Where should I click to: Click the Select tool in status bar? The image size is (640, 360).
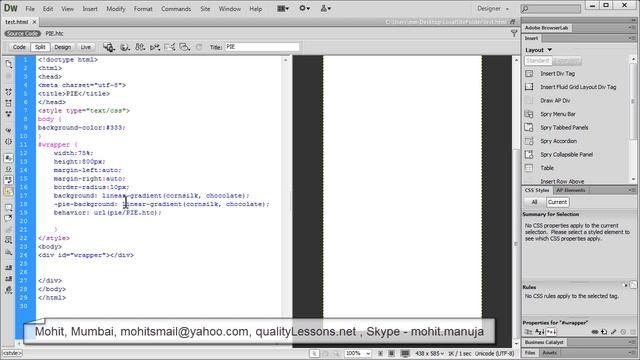(x=314, y=353)
